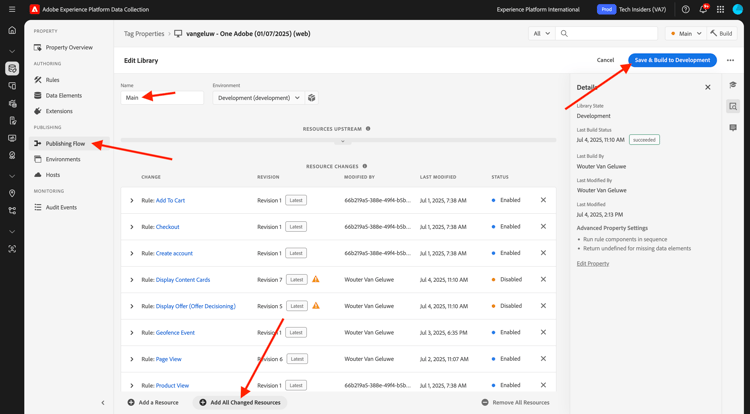Click warning icon on Display Offer row
750x414 pixels.
pyautogui.click(x=316, y=305)
